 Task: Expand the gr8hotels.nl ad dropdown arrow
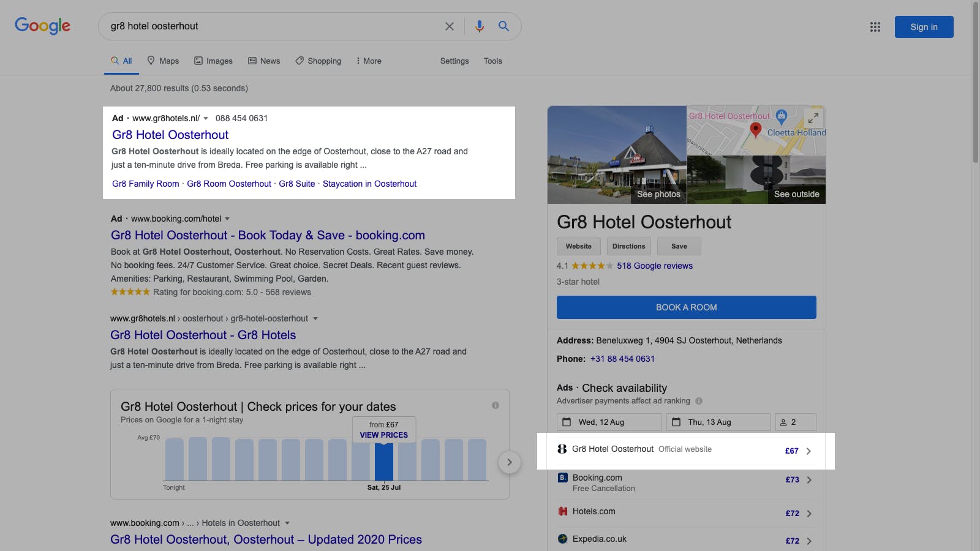click(x=206, y=119)
